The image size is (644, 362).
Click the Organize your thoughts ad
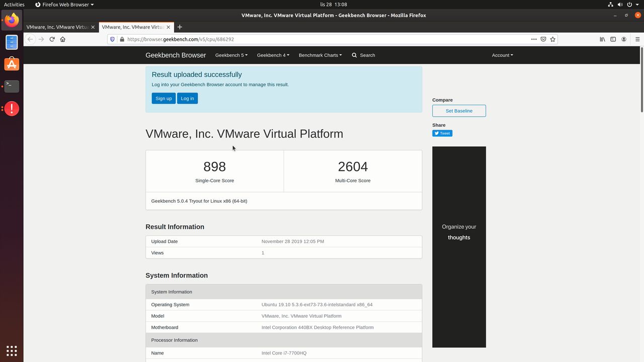point(459,247)
